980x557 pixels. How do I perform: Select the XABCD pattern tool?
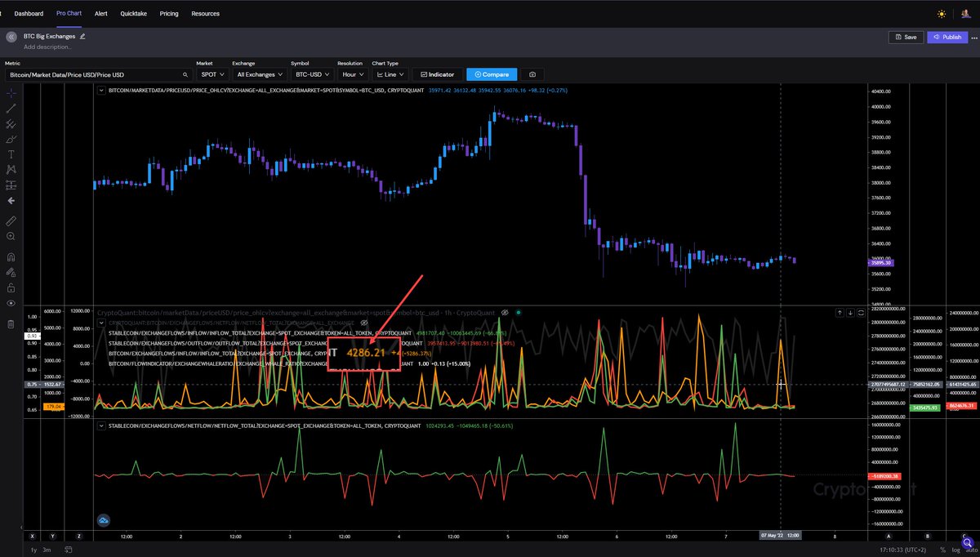(11, 169)
